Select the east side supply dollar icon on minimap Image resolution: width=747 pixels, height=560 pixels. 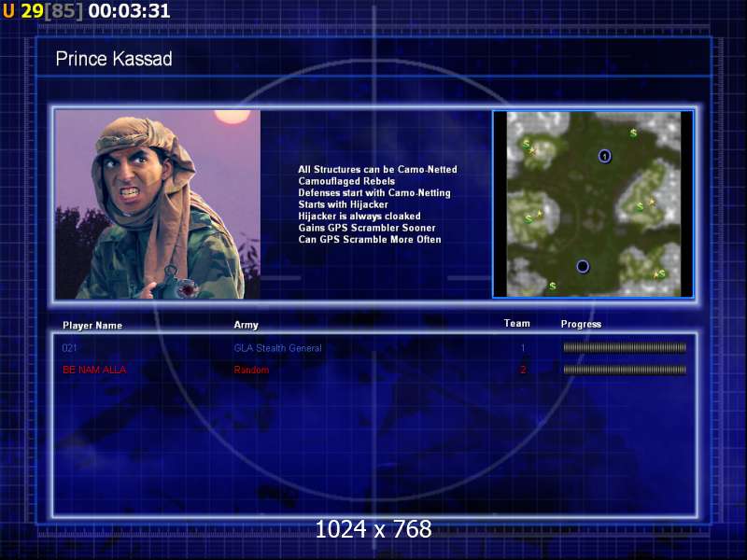coord(640,206)
